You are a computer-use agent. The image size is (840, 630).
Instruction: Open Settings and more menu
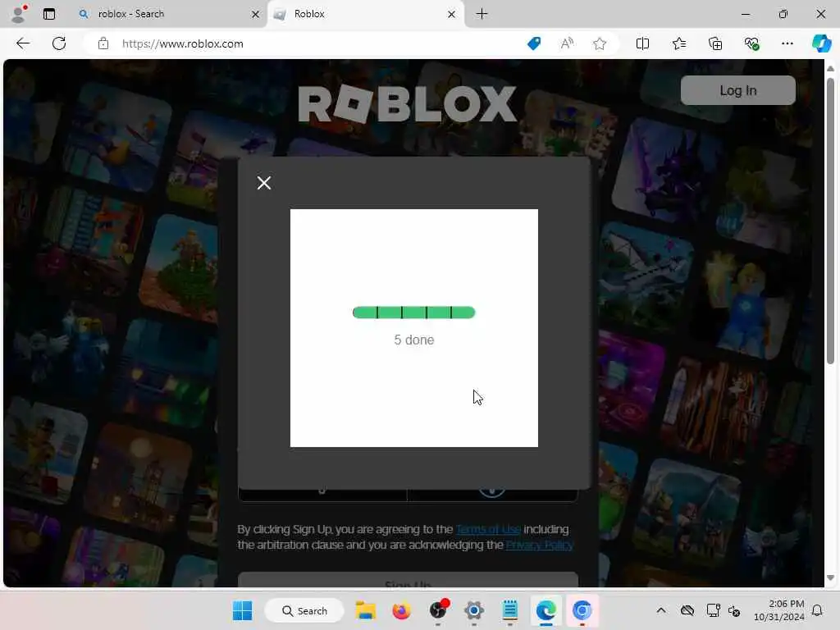tap(787, 43)
